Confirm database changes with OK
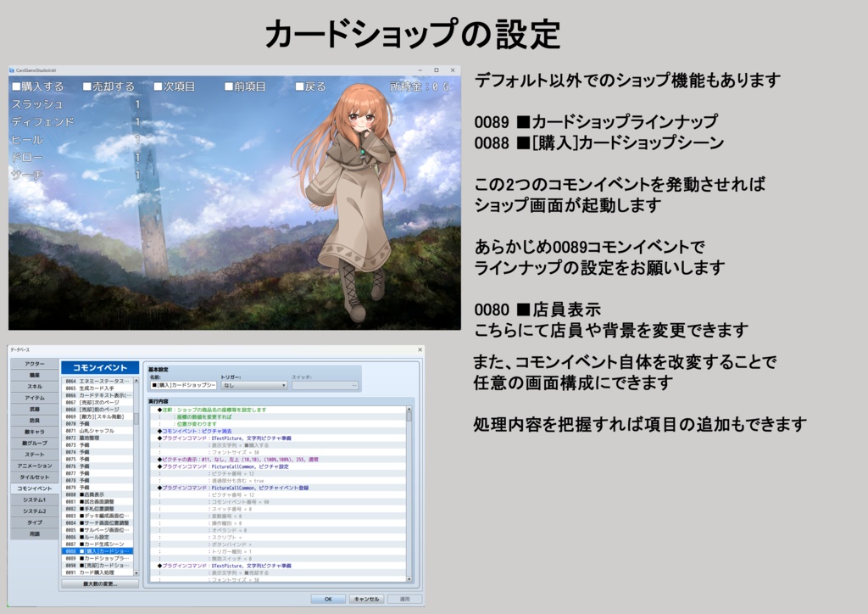This screenshot has height=614, width=868. 329,598
